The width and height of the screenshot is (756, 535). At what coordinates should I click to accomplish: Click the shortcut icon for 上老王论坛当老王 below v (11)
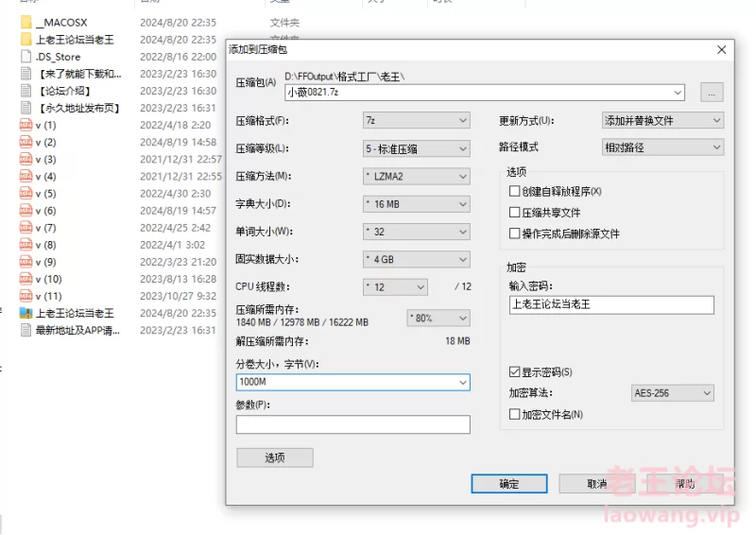tap(26, 313)
